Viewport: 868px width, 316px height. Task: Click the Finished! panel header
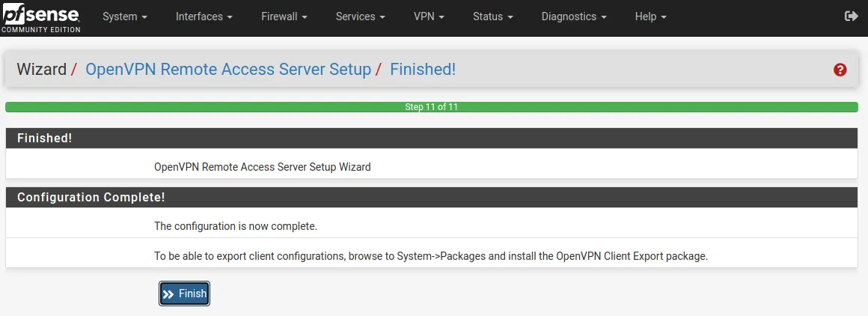[x=432, y=138]
